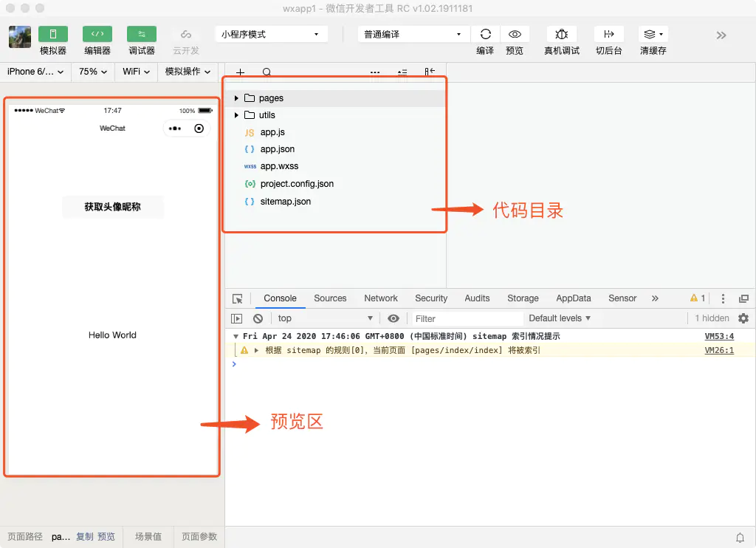Screen dimensions: 756x548
Task: Tap the 获取头像昵称 button in simulator
Action: pos(113,207)
